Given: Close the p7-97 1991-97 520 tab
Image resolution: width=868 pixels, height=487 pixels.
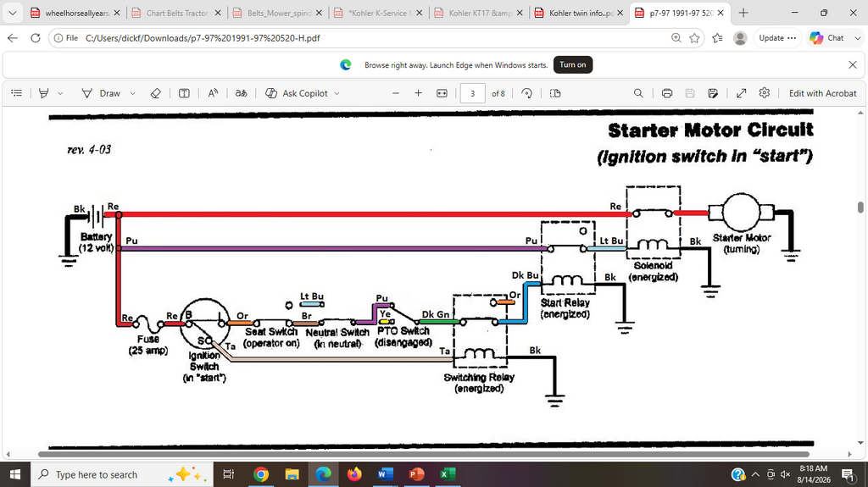Looking at the screenshot, I should tap(721, 13).
